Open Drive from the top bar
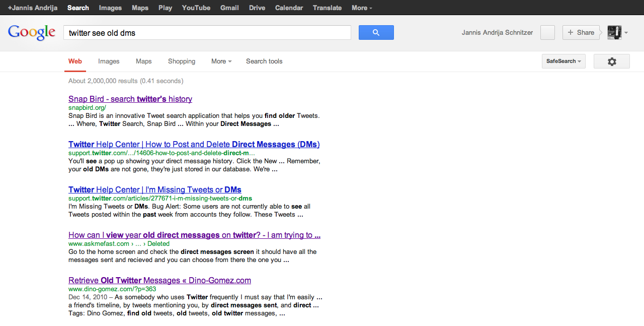This screenshot has height=326, width=644. tap(257, 8)
